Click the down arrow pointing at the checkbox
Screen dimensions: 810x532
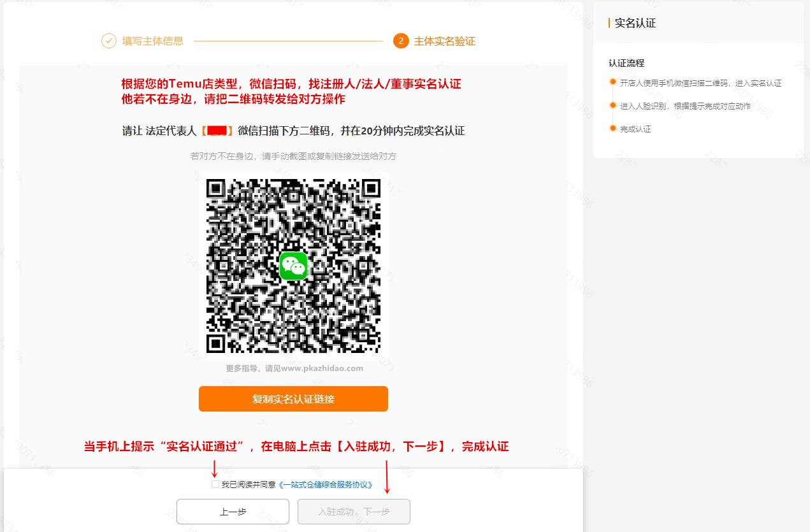pyautogui.click(x=215, y=471)
